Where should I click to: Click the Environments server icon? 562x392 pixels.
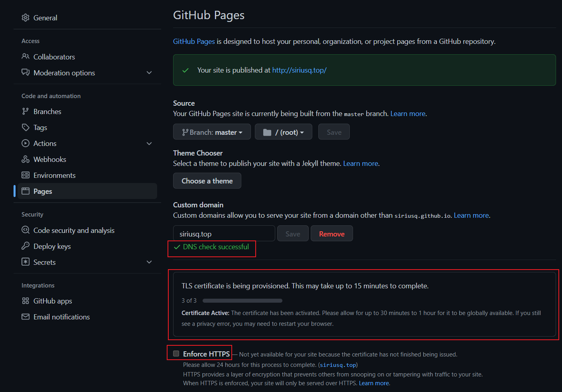click(26, 175)
